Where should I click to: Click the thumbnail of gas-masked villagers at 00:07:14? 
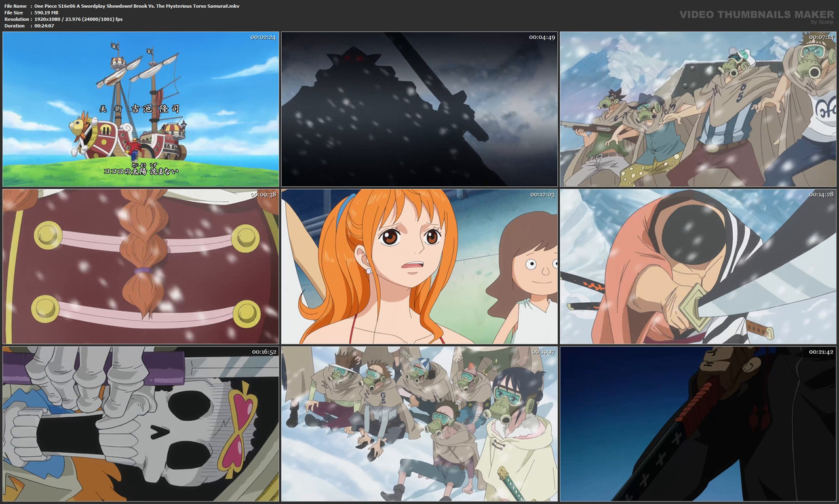pyautogui.click(x=697, y=109)
